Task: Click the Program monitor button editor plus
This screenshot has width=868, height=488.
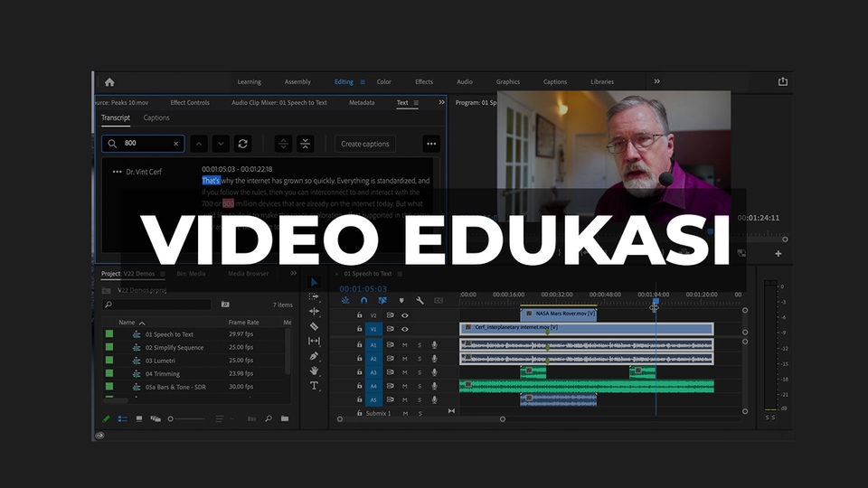Action: [778, 253]
